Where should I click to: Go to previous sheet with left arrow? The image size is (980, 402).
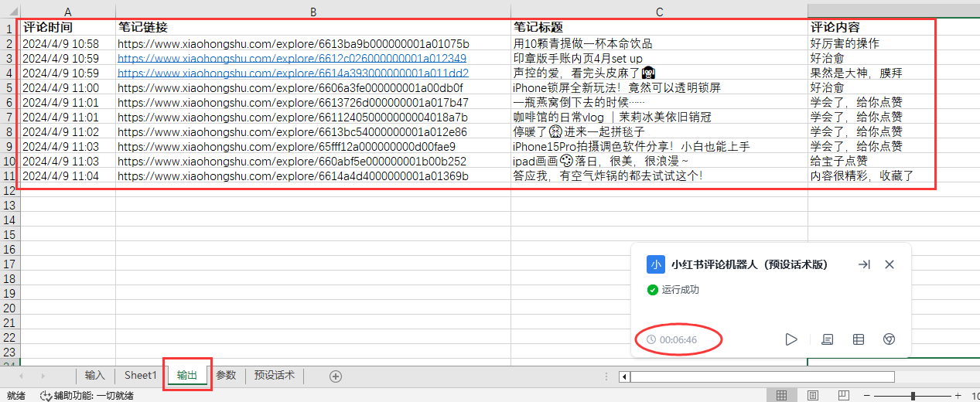click(21, 376)
